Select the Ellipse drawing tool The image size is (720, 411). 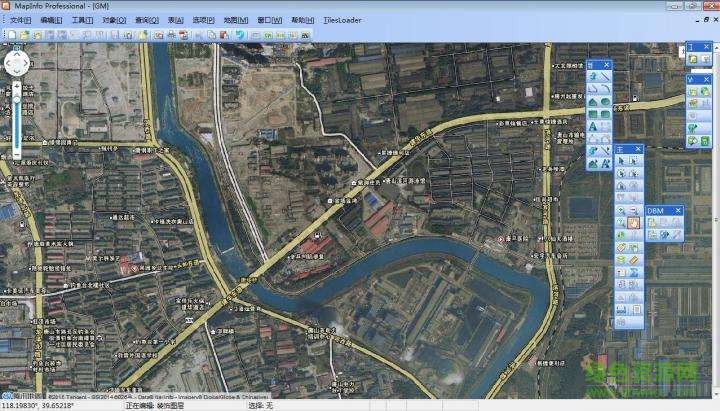[605, 102]
